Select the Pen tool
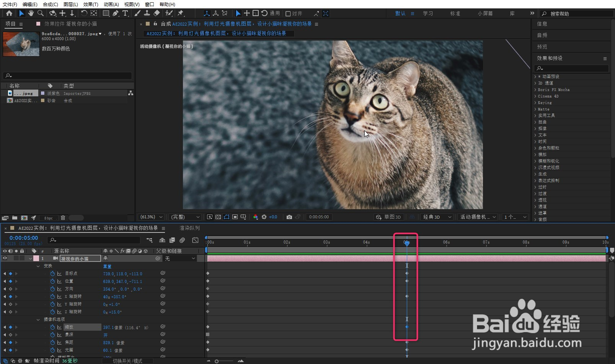 coord(116,13)
